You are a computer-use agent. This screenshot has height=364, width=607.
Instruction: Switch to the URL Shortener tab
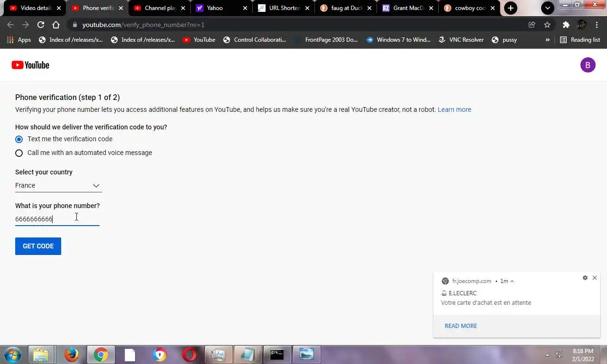(x=283, y=8)
